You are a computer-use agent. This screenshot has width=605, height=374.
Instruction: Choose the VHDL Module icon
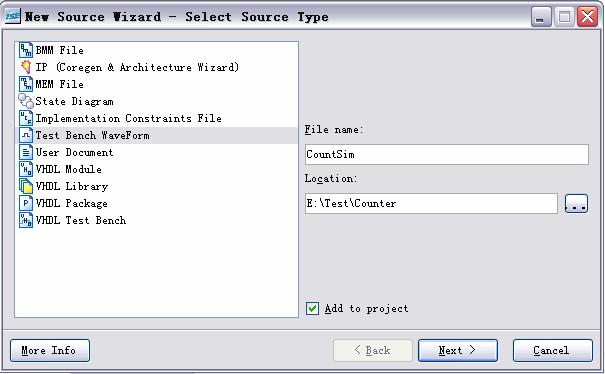[26, 169]
